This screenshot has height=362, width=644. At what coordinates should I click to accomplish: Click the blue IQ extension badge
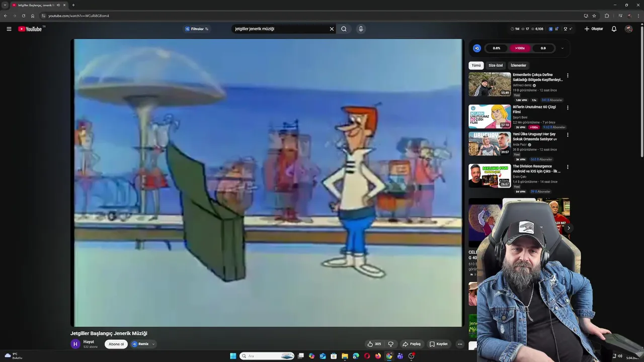477,48
